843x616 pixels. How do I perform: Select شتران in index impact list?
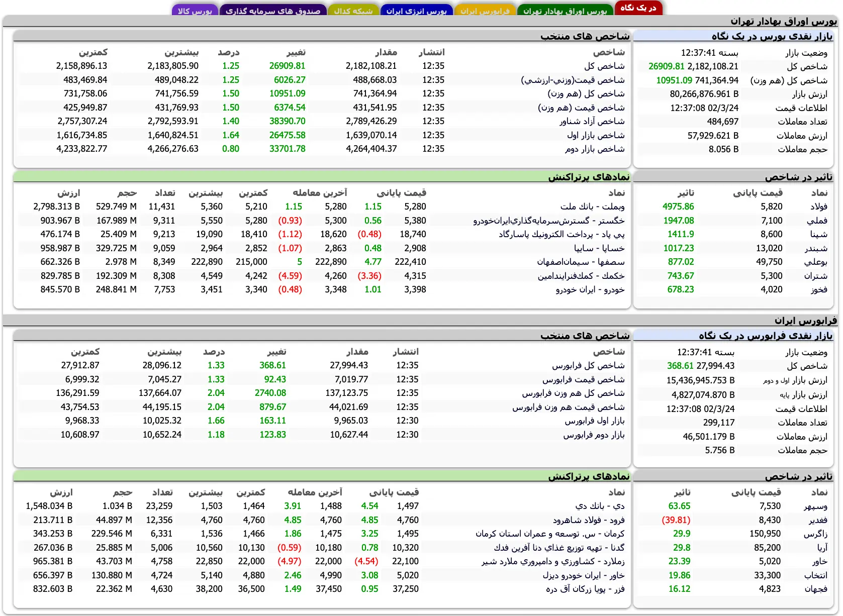(815, 276)
